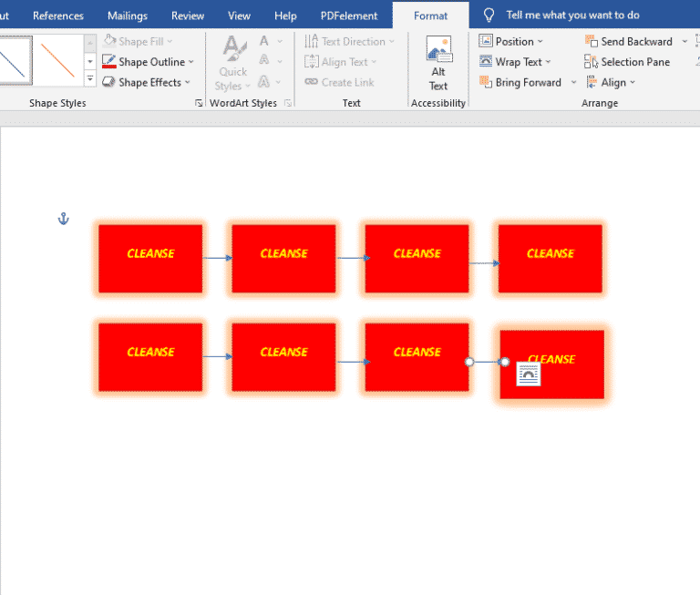Click the Align objects icon
This screenshot has width=700, height=595.
click(x=591, y=82)
